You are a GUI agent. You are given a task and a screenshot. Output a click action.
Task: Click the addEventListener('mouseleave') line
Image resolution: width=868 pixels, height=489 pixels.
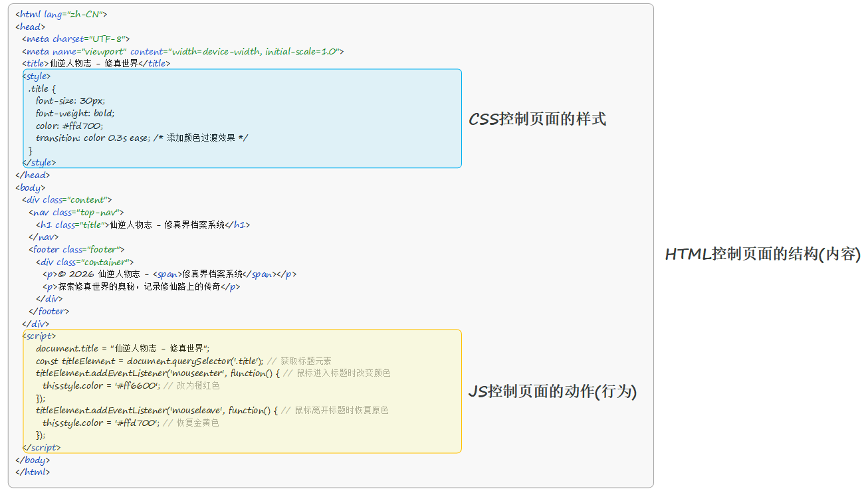tap(212, 411)
